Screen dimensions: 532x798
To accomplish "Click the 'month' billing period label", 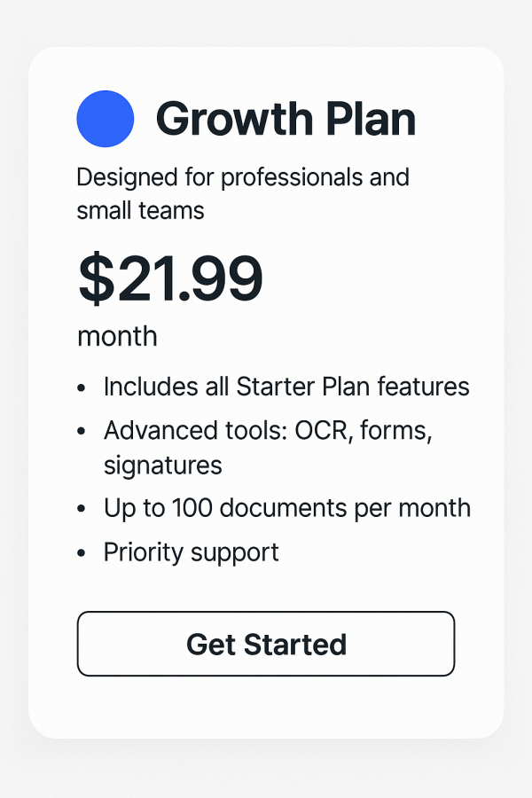I will click(117, 337).
